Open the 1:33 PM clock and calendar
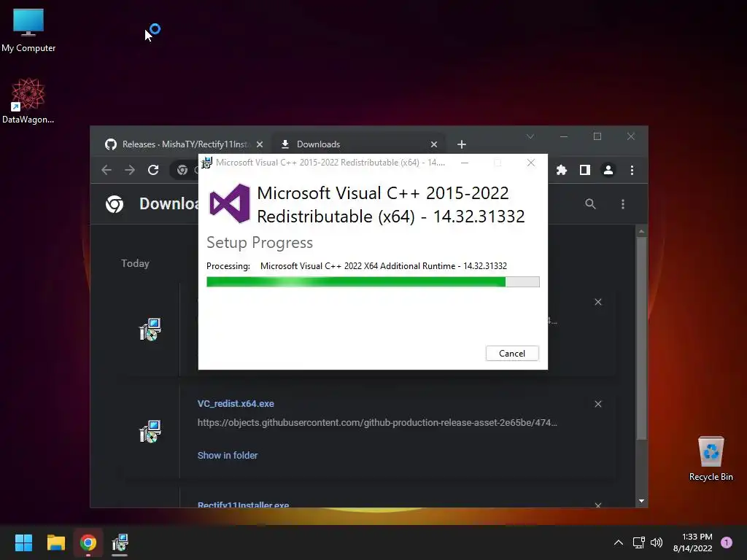 [x=693, y=542]
